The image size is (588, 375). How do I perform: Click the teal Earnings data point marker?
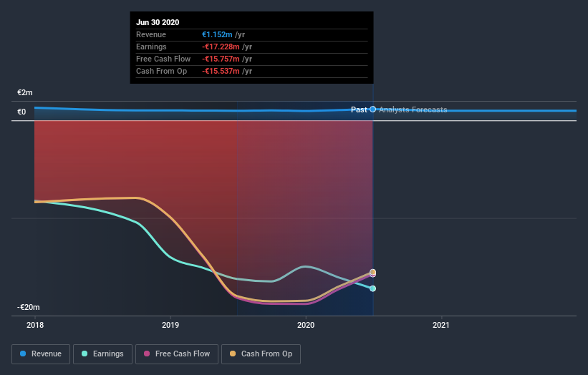pyautogui.click(x=372, y=288)
